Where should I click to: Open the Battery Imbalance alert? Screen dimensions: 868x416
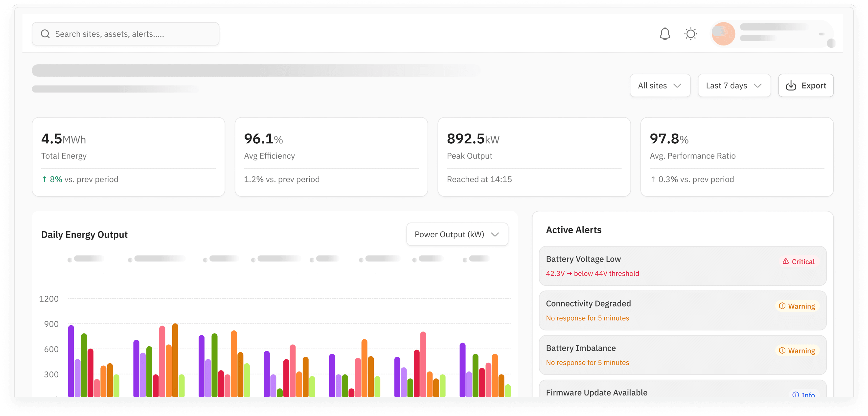[682, 355]
